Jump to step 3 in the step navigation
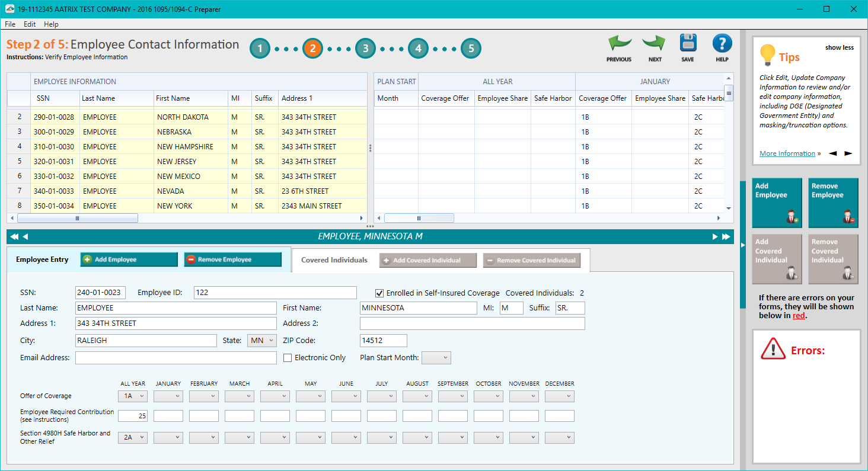Viewport: 868px width, 471px height. tap(365, 48)
